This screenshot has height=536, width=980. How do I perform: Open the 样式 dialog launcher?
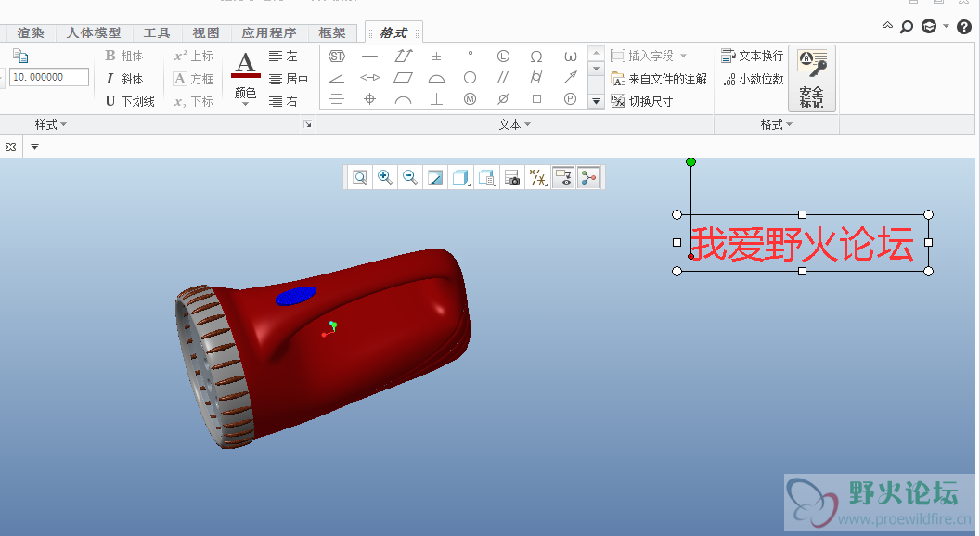click(307, 124)
